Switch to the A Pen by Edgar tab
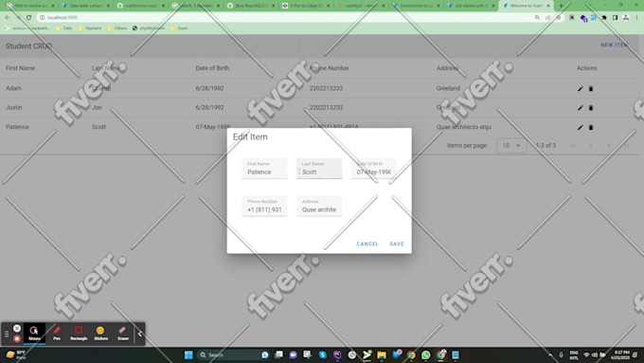 [x=306, y=6]
